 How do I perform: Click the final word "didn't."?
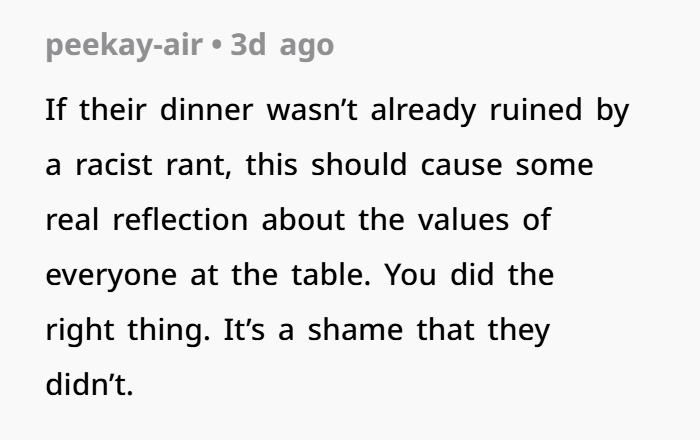coord(89,385)
